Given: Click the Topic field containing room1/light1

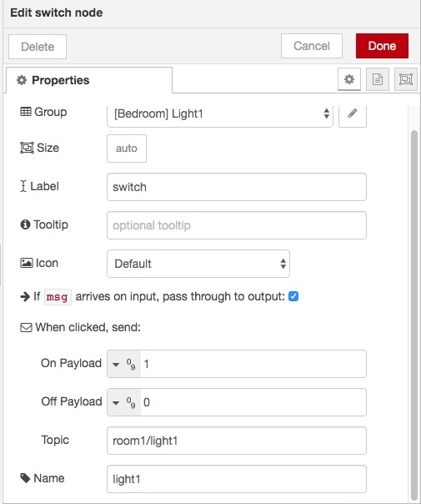Looking at the screenshot, I should [x=237, y=441].
